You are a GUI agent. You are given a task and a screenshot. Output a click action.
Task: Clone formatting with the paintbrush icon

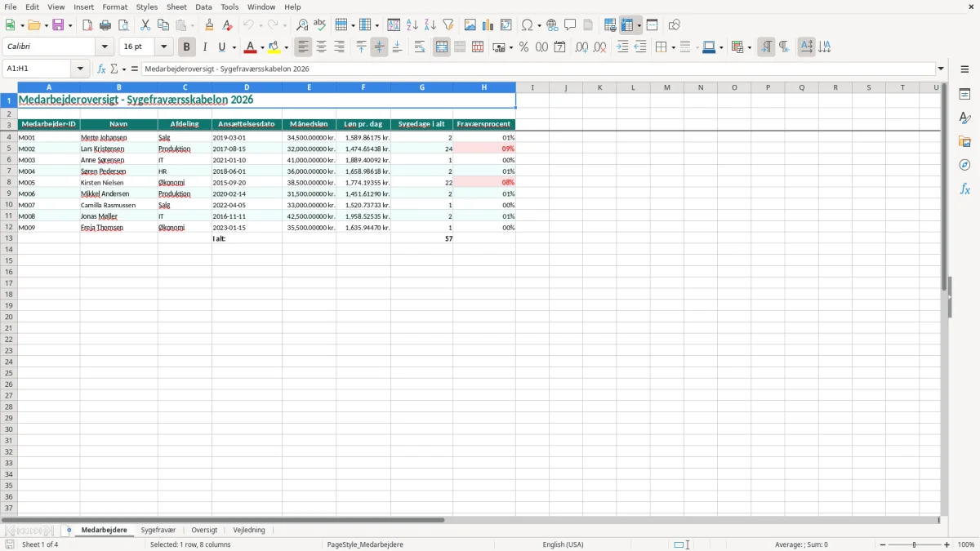coord(210,25)
